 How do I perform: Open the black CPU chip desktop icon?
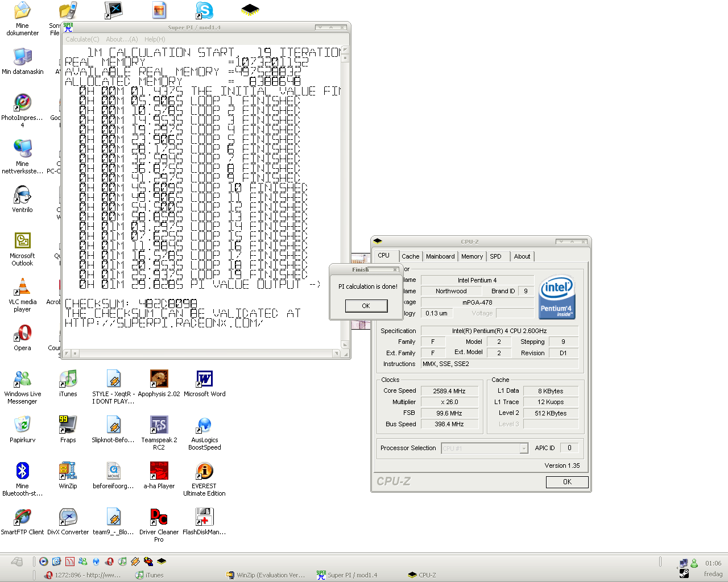(250, 9)
